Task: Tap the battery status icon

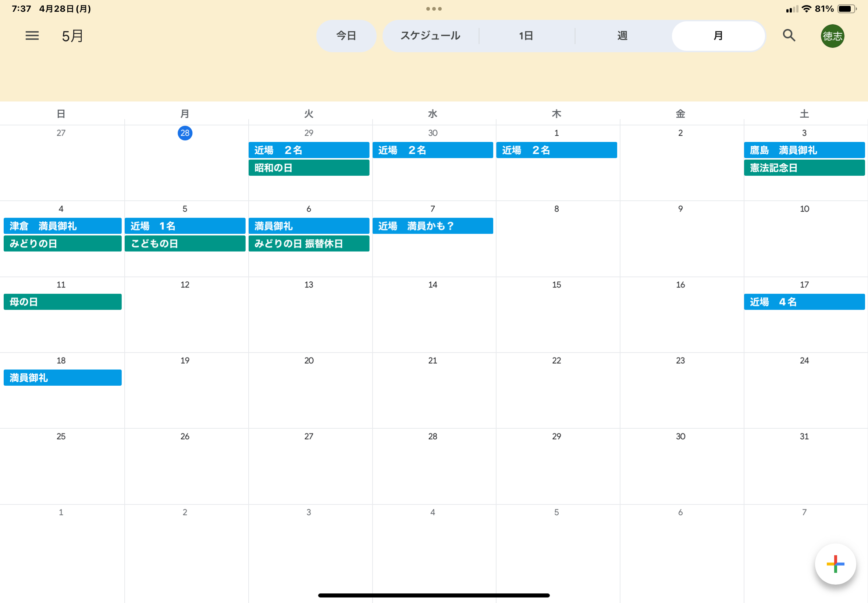Action: click(x=846, y=9)
